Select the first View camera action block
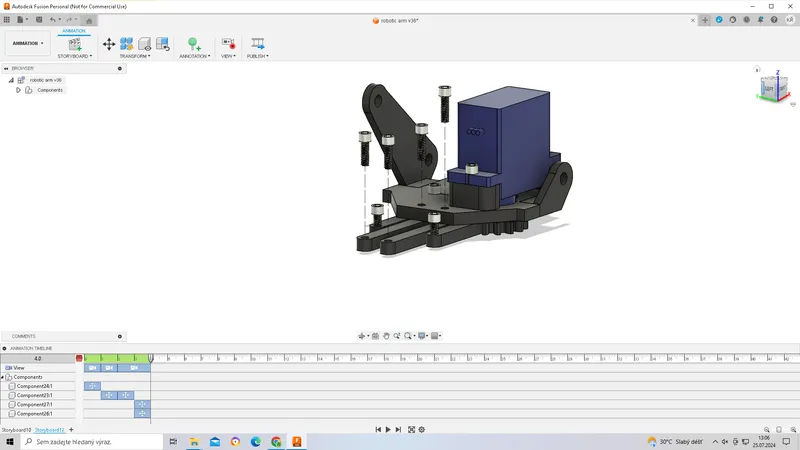This screenshot has width=800, height=450. tap(92, 368)
